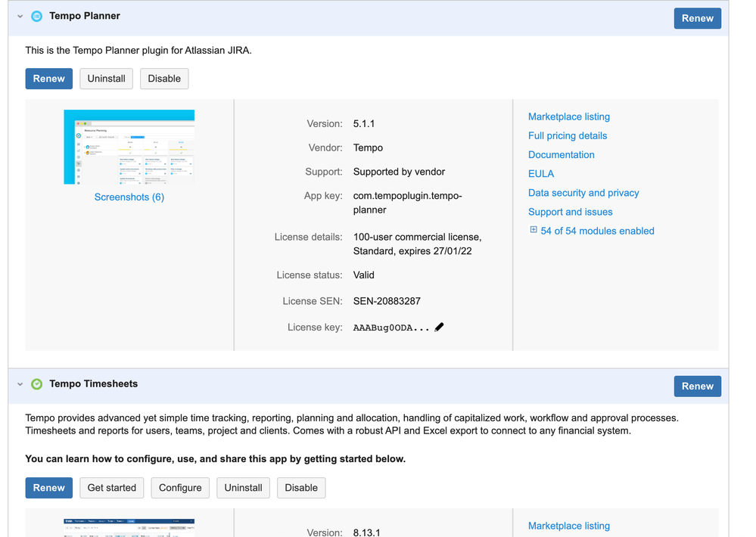Collapse the Tempo Planner section chevron
This screenshot has width=756, height=537.
(x=20, y=17)
